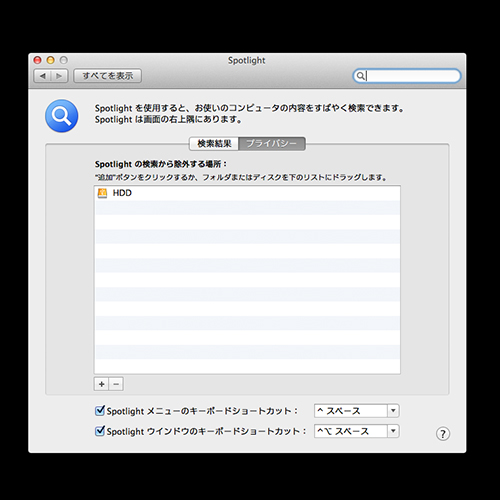Switch to the 検索結果 tab
The height and width of the screenshot is (500, 500).
[x=214, y=144]
